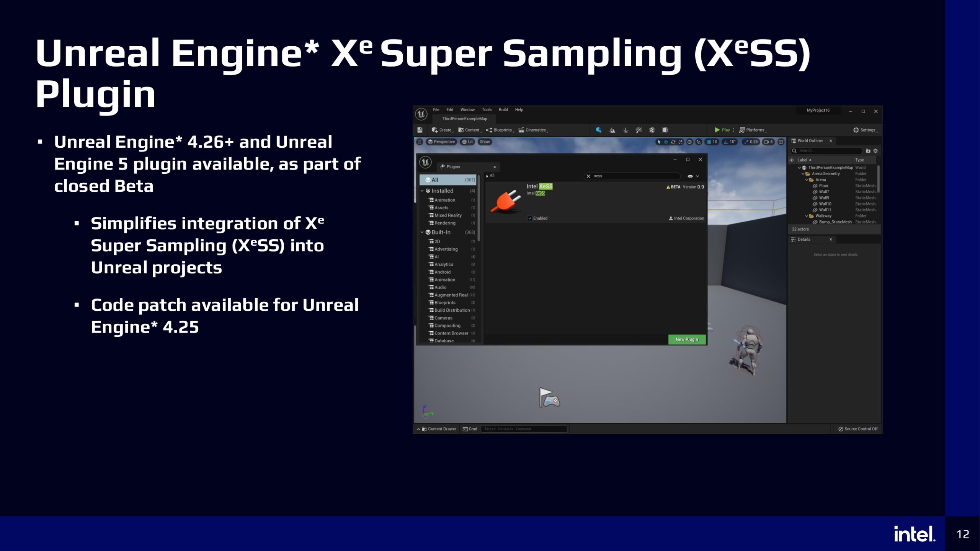Select the Landscape mode mountain icon

612,130
